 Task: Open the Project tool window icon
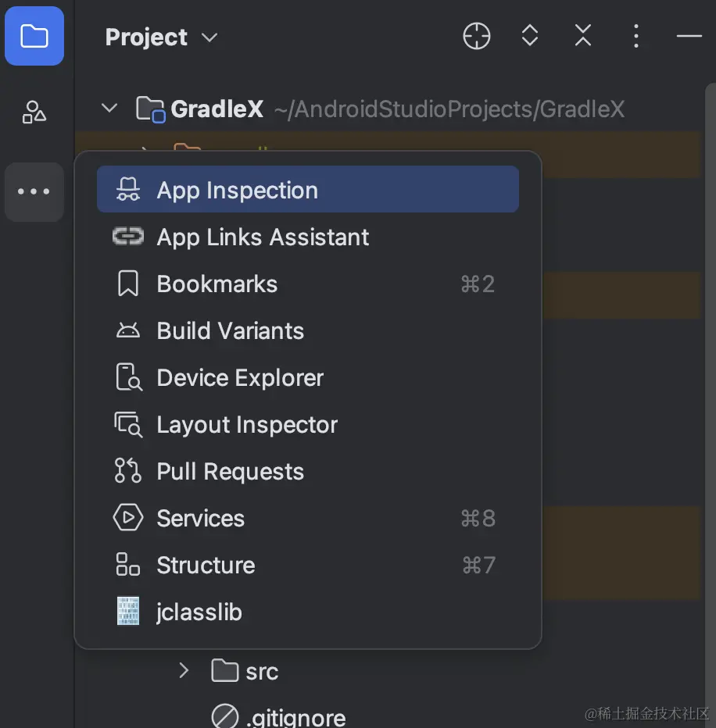click(x=34, y=36)
